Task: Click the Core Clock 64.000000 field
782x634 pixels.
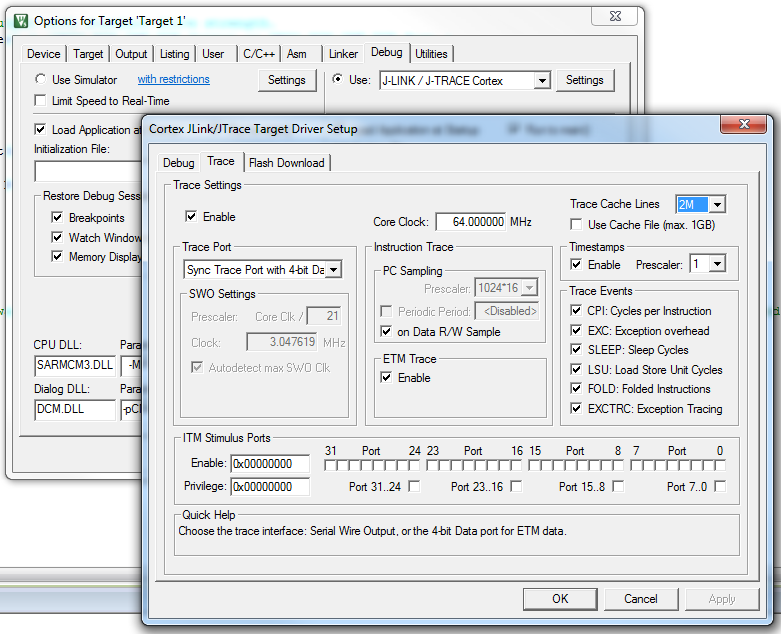Action: click(x=471, y=221)
